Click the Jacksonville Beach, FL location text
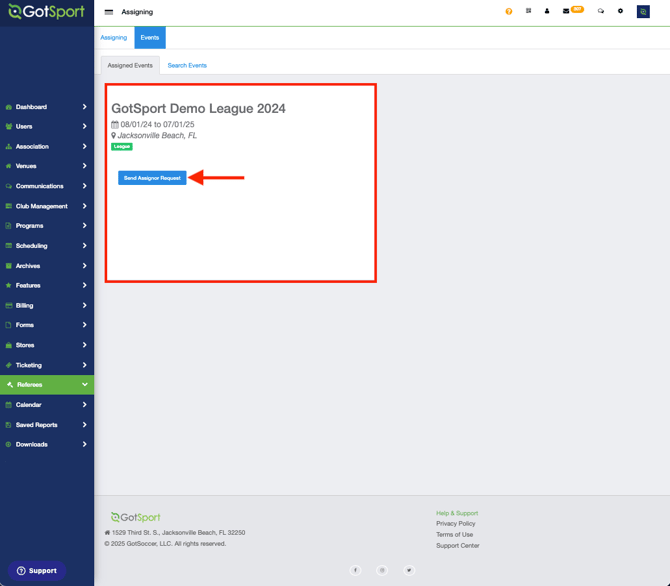The image size is (670, 586). coord(157,135)
